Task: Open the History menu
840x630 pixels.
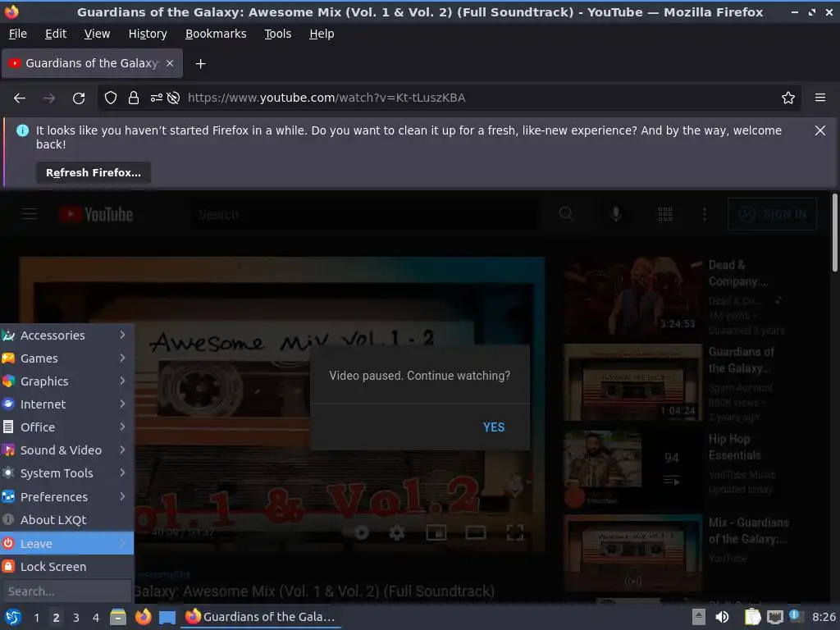Action: 148,34
